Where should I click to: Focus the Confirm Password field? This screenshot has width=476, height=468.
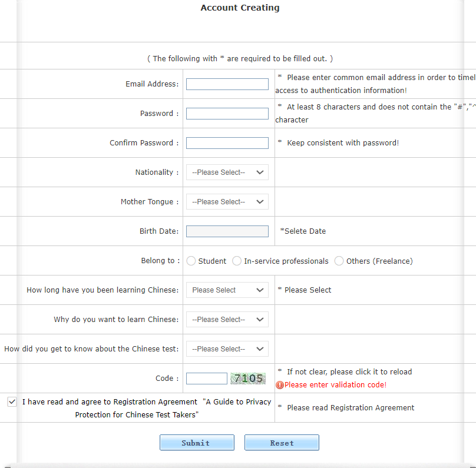(x=227, y=143)
